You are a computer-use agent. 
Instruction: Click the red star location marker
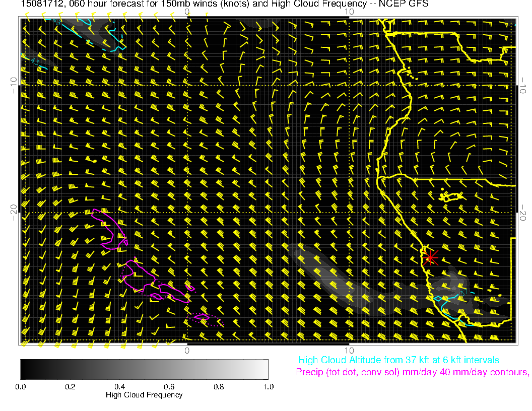coord(430,257)
